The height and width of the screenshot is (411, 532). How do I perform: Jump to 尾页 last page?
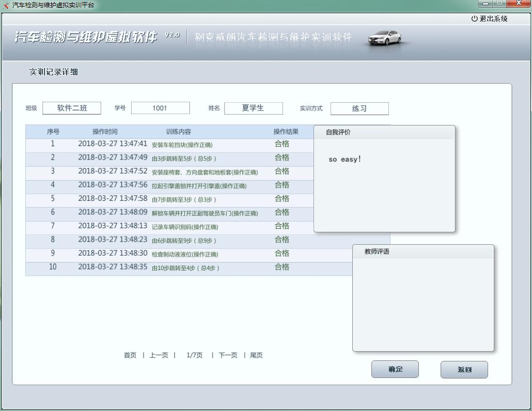(256, 355)
